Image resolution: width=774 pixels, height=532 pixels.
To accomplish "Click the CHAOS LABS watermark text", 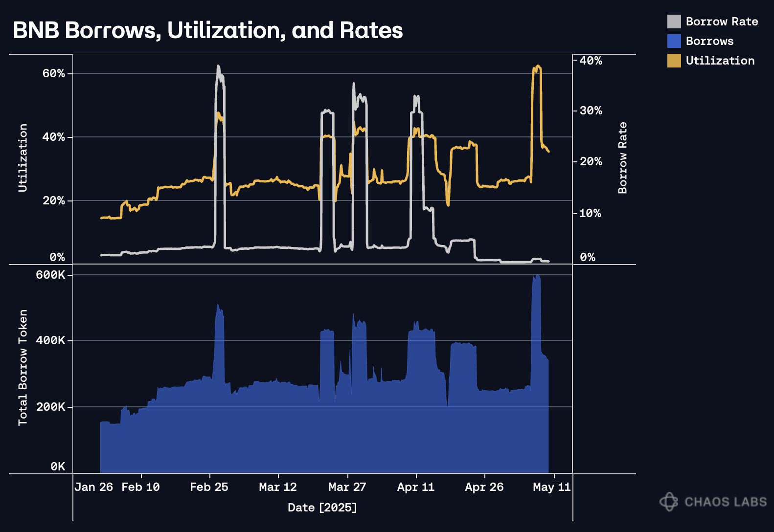I will point(726,502).
